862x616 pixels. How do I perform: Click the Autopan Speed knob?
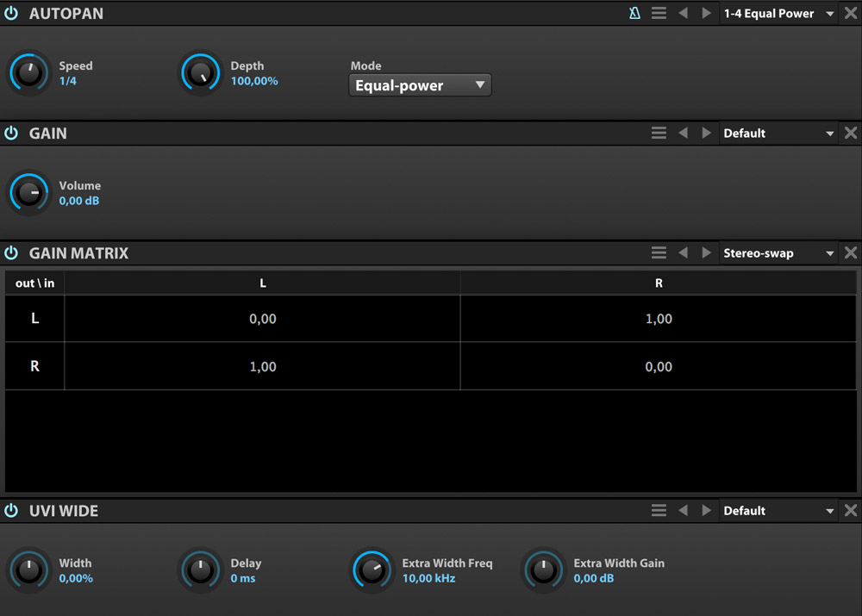29,72
